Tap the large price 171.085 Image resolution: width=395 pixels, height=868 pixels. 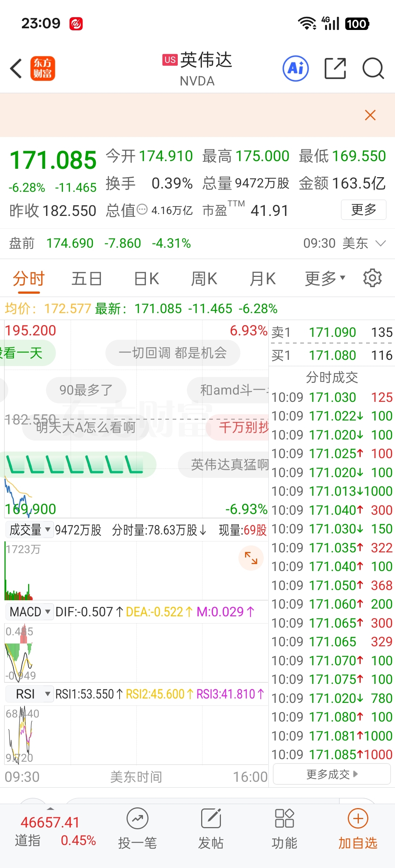click(x=53, y=160)
